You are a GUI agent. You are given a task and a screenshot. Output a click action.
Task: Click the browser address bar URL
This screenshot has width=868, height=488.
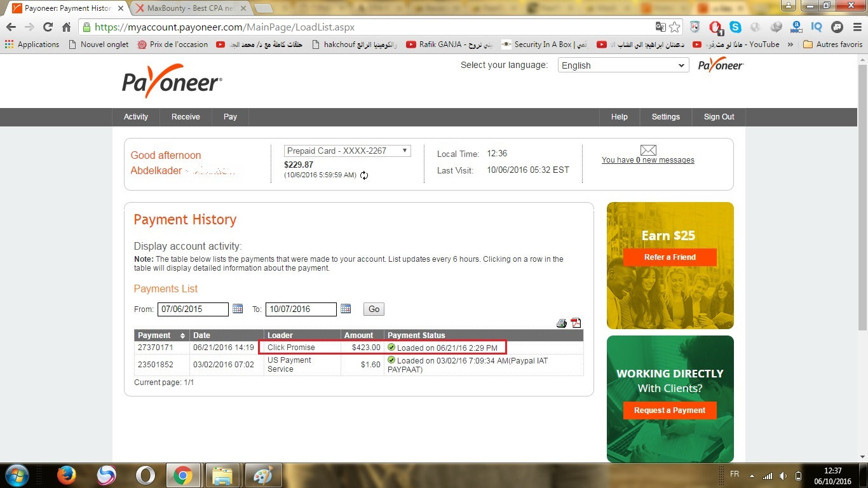pyautogui.click(x=224, y=27)
